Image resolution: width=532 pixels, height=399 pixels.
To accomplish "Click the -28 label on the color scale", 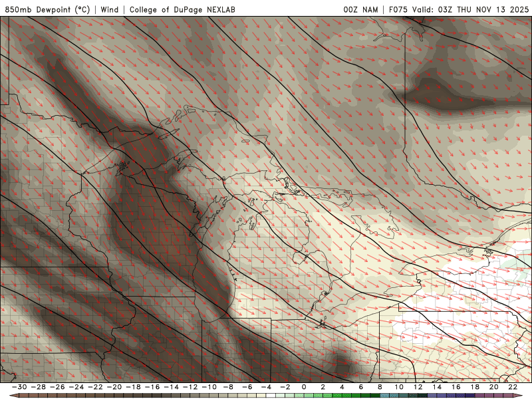I will pos(39,387).
